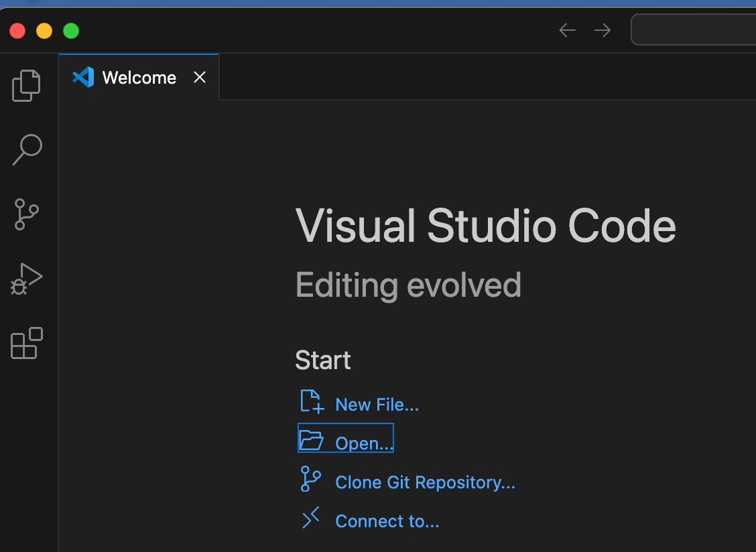Click the open folder icon beside Open...

click(x=311, y=440)
